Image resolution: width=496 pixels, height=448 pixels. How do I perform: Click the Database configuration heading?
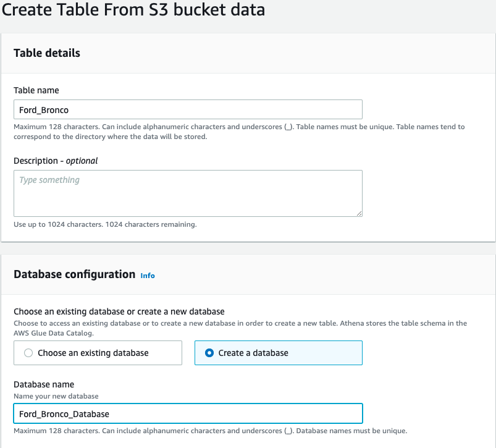pyautogui.click(x=74, y=274)
